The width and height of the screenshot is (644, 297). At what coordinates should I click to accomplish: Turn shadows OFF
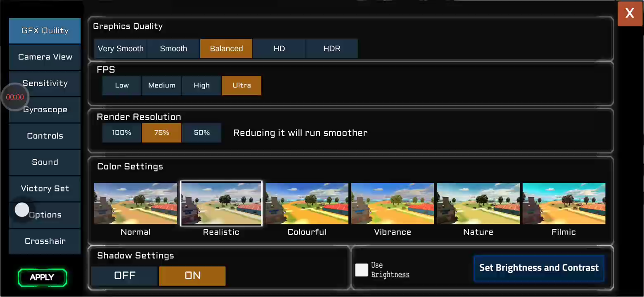pos(124,276)
